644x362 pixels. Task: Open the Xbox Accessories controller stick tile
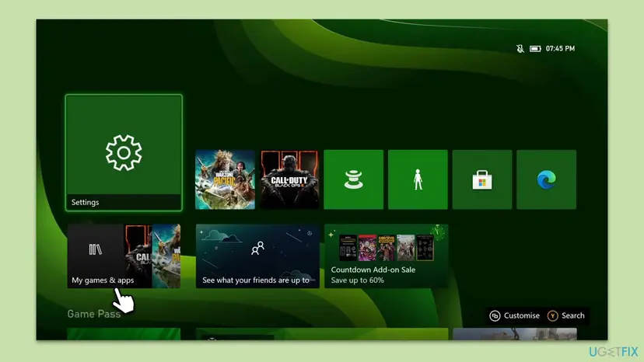coord(354,179)
